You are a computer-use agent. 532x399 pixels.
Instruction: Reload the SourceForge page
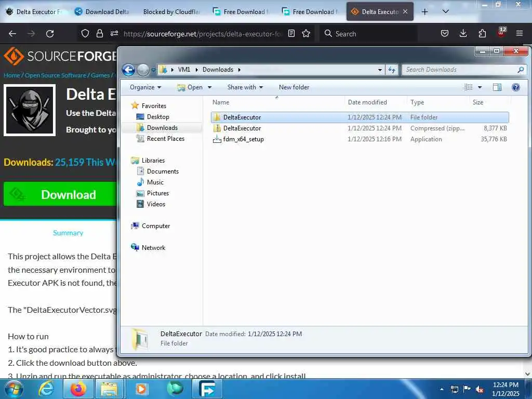click(50, 34)
